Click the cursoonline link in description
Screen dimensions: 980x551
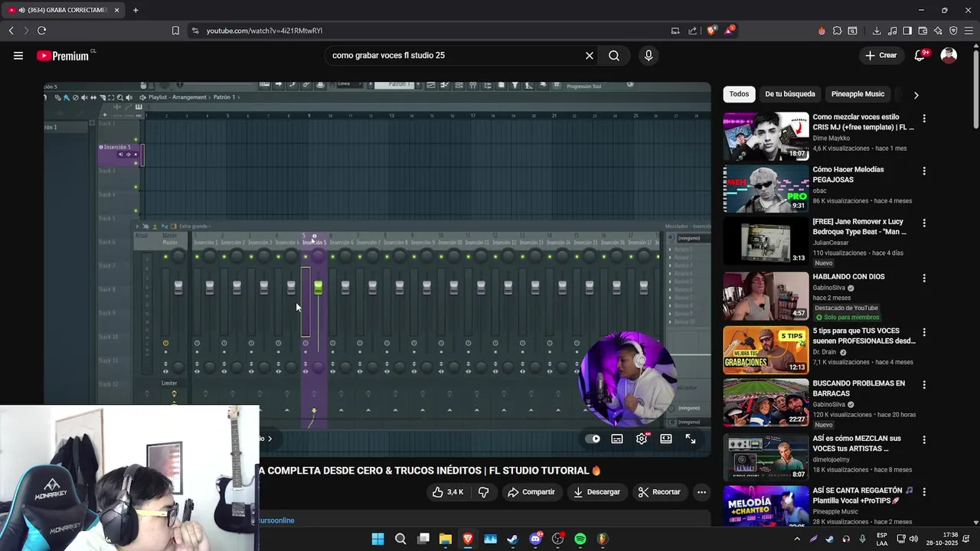(x=276, y=520)
